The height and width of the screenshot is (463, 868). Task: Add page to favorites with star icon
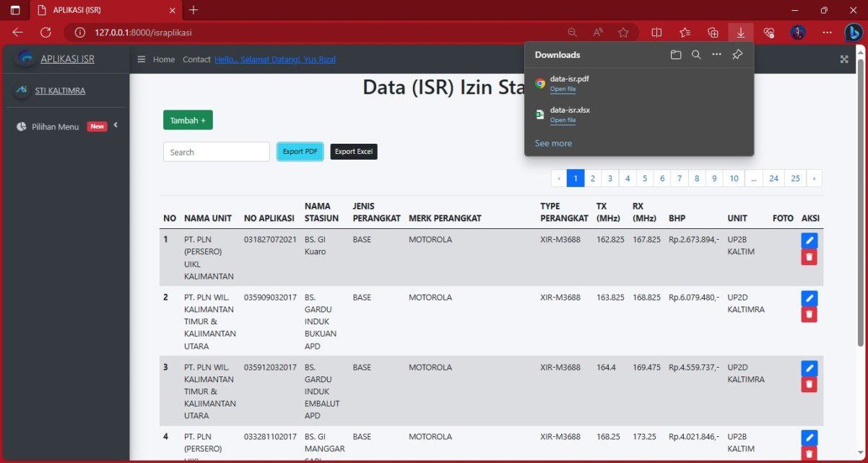[x=623, y=33]
